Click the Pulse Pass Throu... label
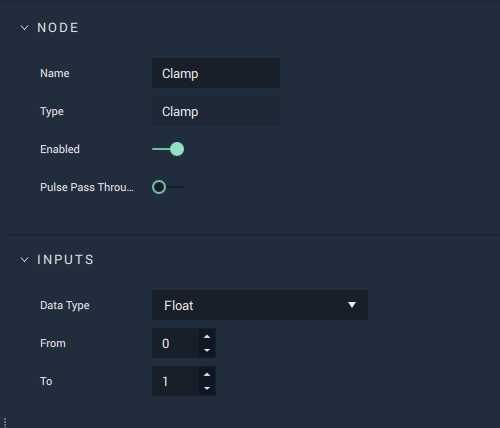This screenshot has height=428, width=500. tap(87, 187)
